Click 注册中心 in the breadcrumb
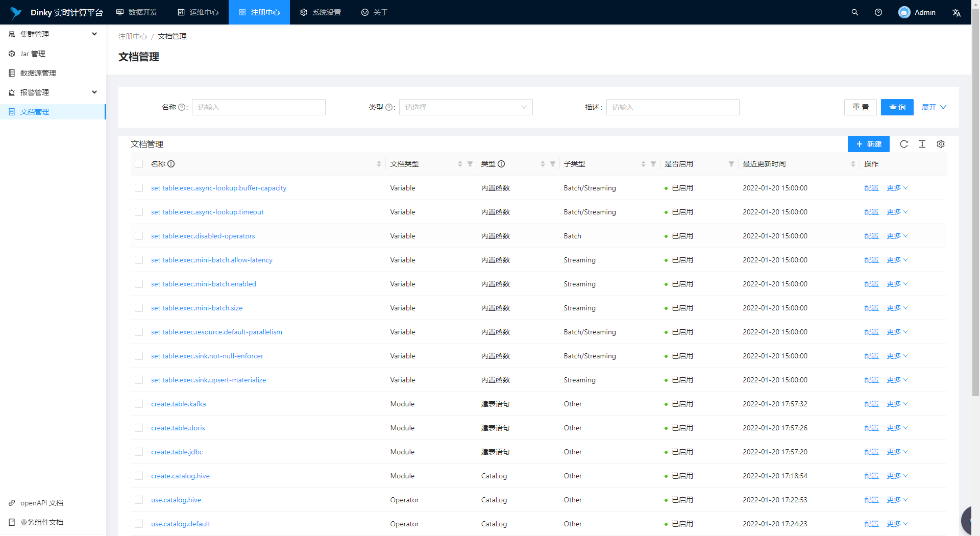The width and height of the screenshot is (980, 536). pos(133,36)
